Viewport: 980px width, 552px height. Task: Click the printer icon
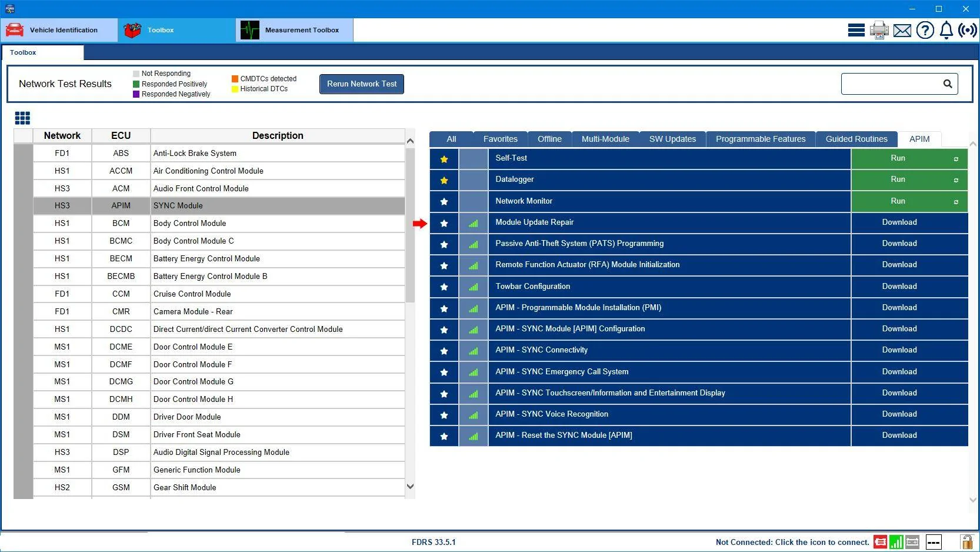pos(879,30)
